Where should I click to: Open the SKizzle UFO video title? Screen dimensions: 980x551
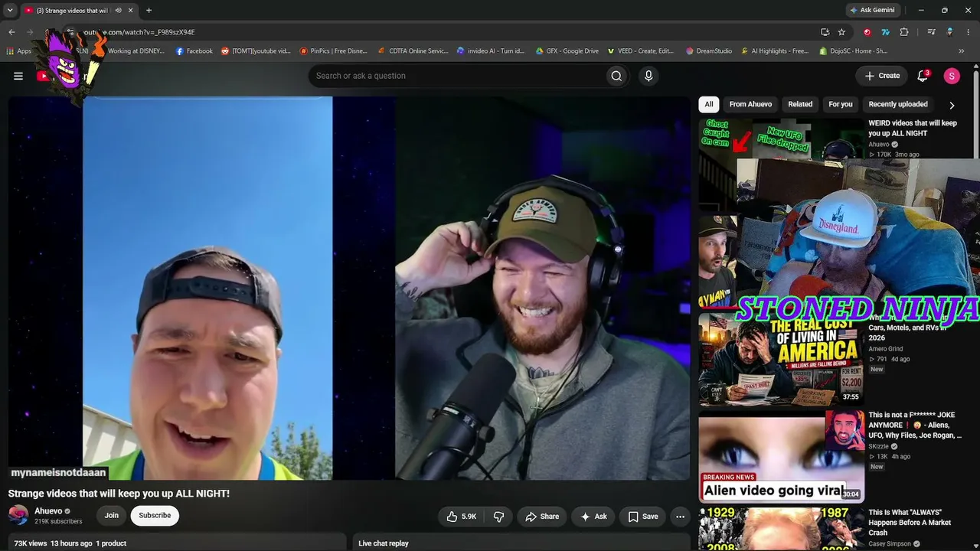click(915, 425)
